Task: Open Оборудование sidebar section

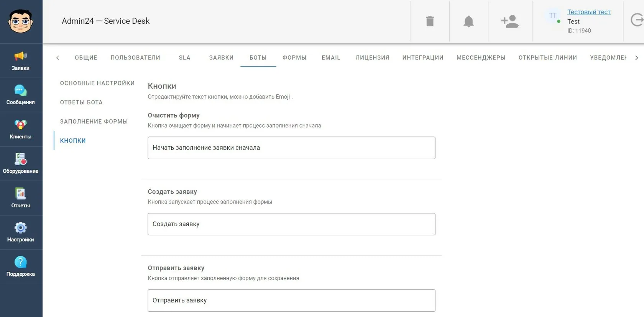Action: pos(21,164)
